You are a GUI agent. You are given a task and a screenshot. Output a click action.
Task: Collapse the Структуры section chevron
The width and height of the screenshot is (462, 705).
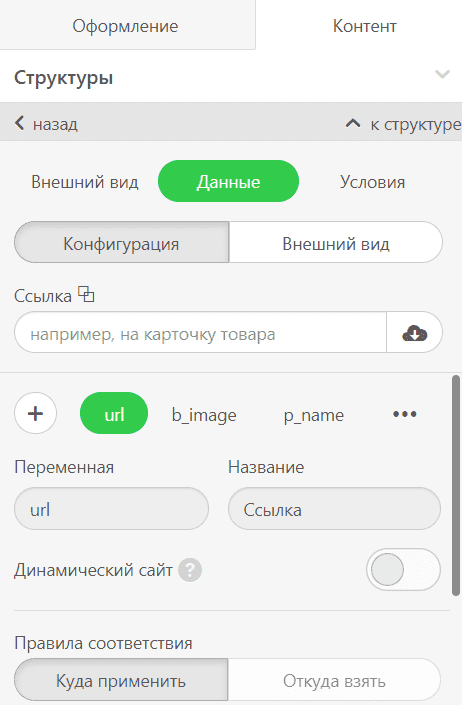pyautogui.click(x=442, y=74)
